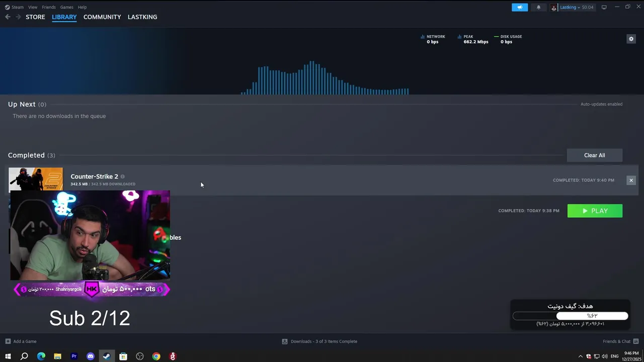This screenshot has height=362, width=644.
Task: Open File Explorer from taskbar
Action: 57,356
